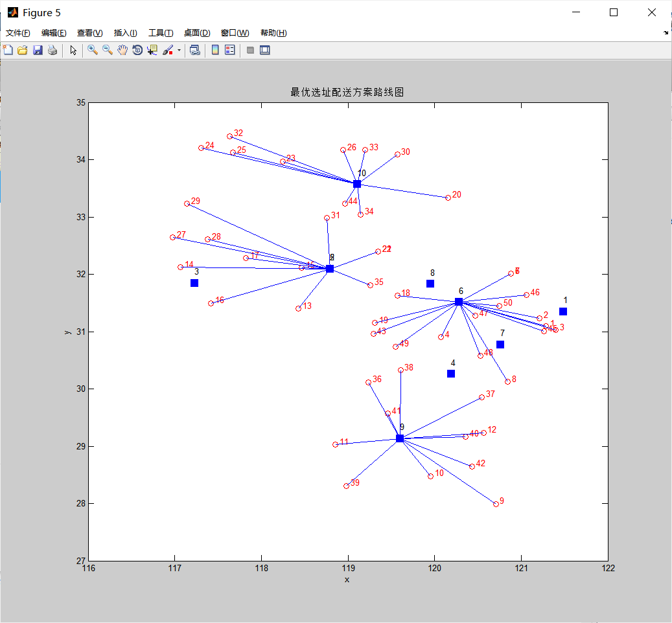Click the blue square labeled 1
672x623 pixels.
pos(563,311)
